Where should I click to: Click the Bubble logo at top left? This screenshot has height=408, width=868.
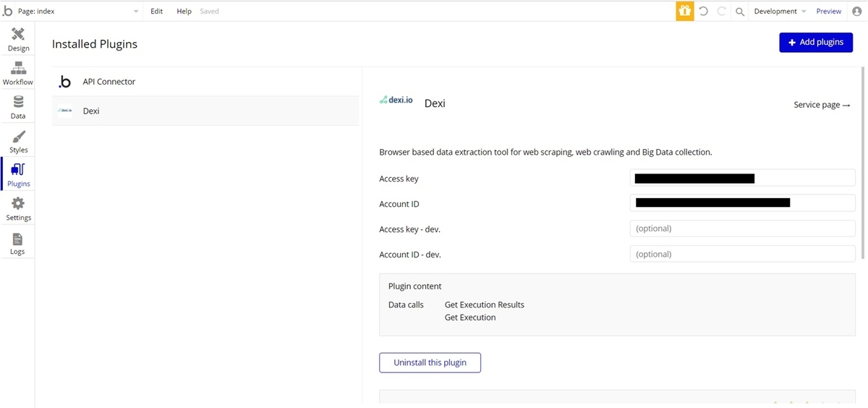[8, 11]
